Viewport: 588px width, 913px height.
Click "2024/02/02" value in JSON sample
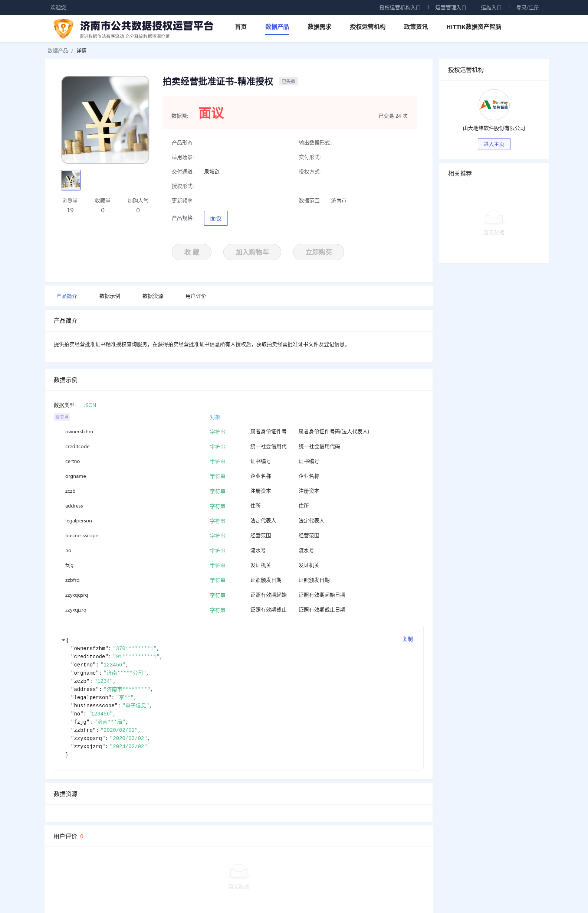tap(128, 746)
